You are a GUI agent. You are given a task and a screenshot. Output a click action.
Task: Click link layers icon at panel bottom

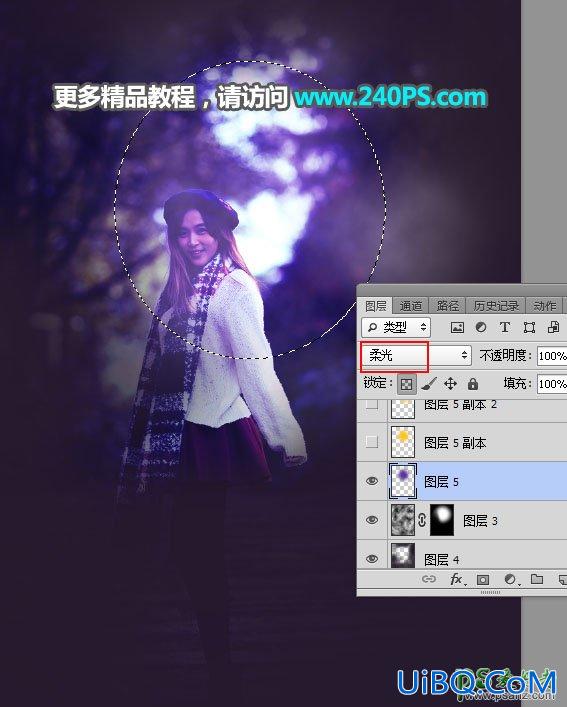(429, 579)
